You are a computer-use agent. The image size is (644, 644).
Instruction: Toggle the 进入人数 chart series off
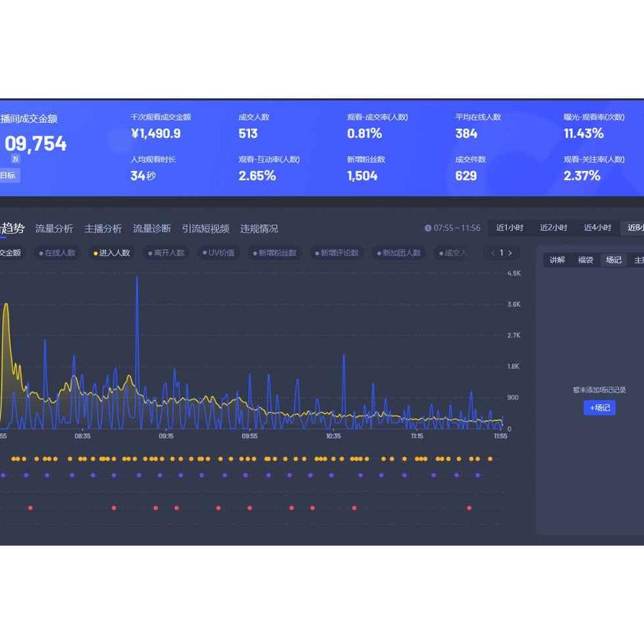(x=112, y=253)
